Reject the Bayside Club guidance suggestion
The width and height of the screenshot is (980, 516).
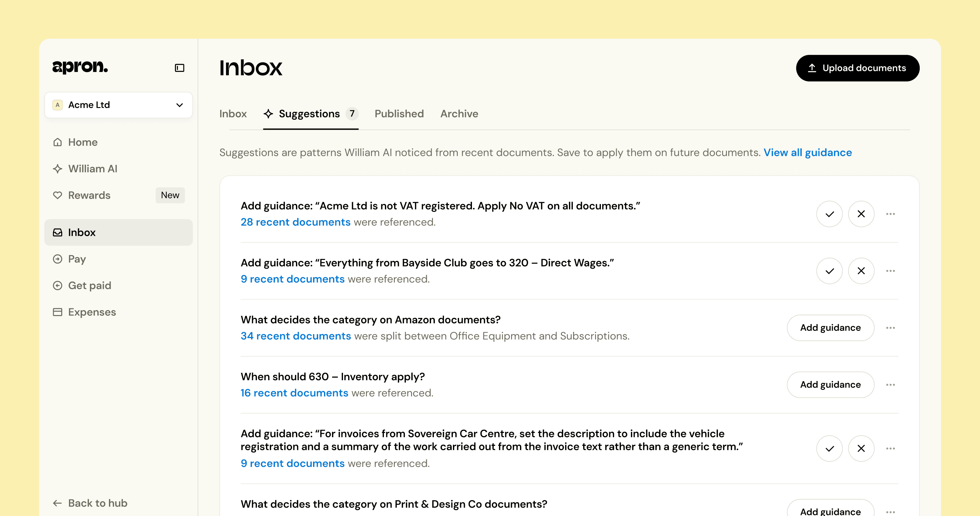pos(861,271)
